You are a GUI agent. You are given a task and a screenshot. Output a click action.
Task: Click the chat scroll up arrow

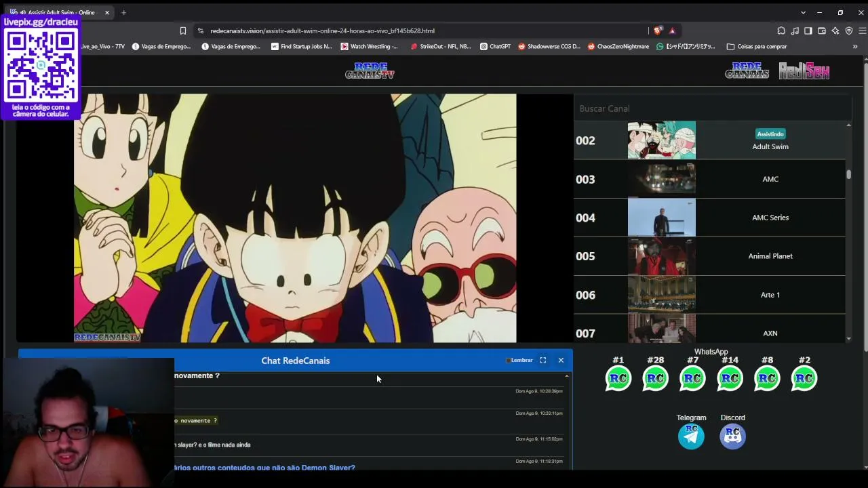(566, 375)
